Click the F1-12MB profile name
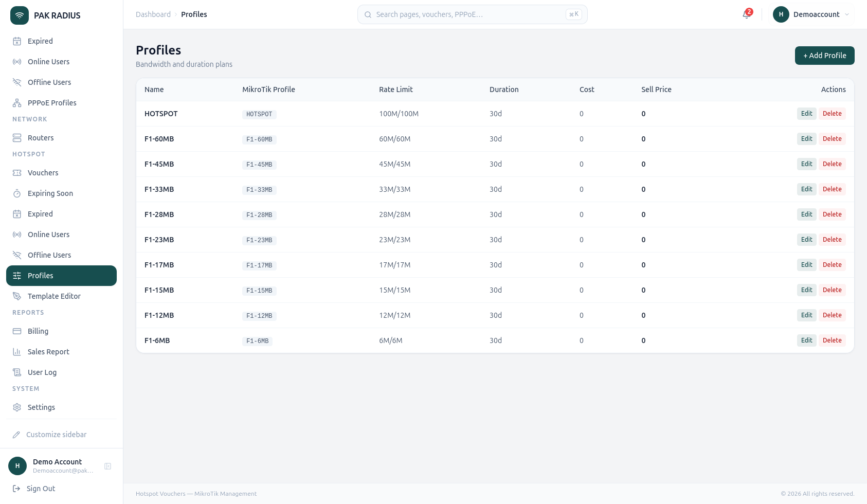Image resolution: width=867 pixels, height=504 pixels. (159, 315)
